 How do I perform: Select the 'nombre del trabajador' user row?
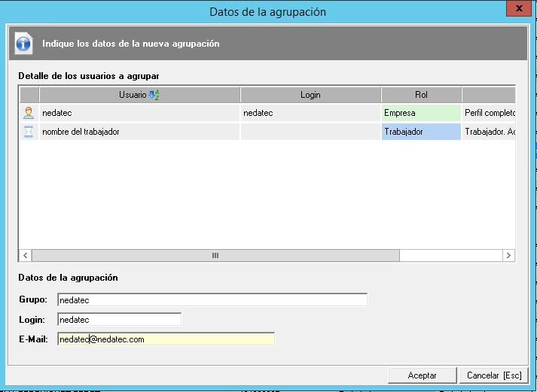pyautogui.click(x=139, y=132)
